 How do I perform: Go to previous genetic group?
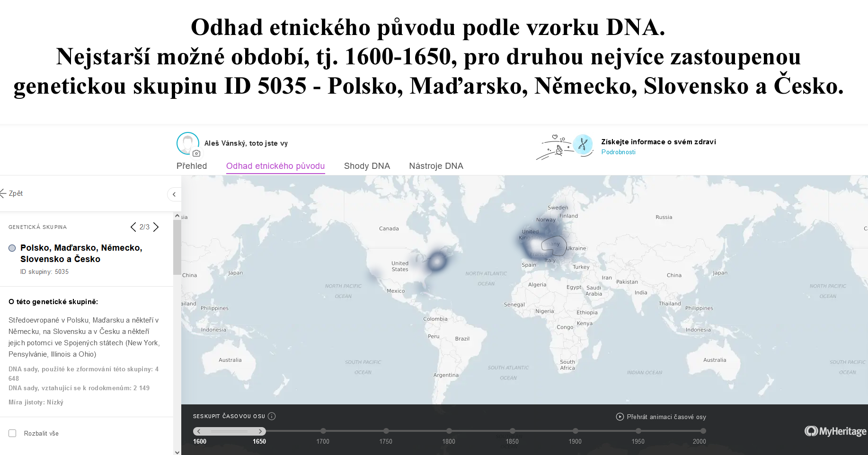(x=133, y=227)
